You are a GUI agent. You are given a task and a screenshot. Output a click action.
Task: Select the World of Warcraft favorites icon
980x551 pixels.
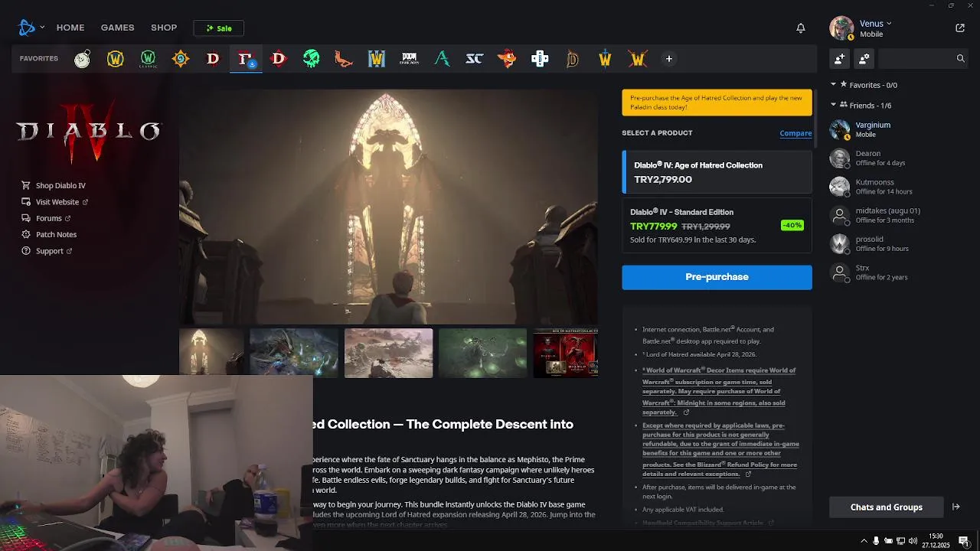point(115,59)
